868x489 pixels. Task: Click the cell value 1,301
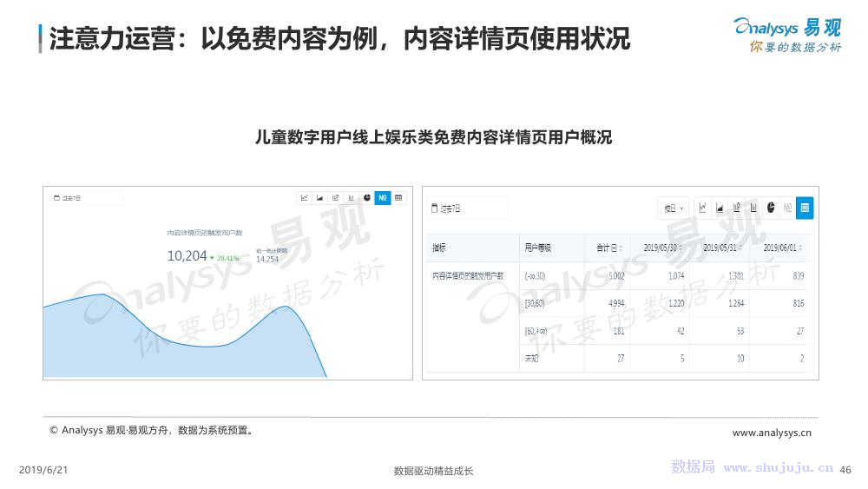click(736, 276)
